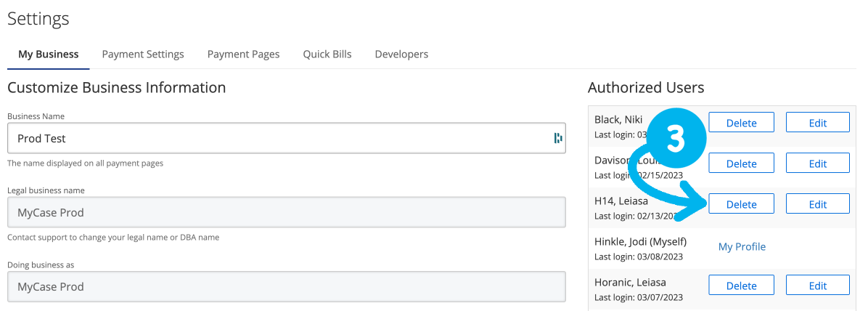Image resolution: width=868 pixels, height=311 pixels.
Task: Open the Payment Settings tab
Action: (143, 54)
